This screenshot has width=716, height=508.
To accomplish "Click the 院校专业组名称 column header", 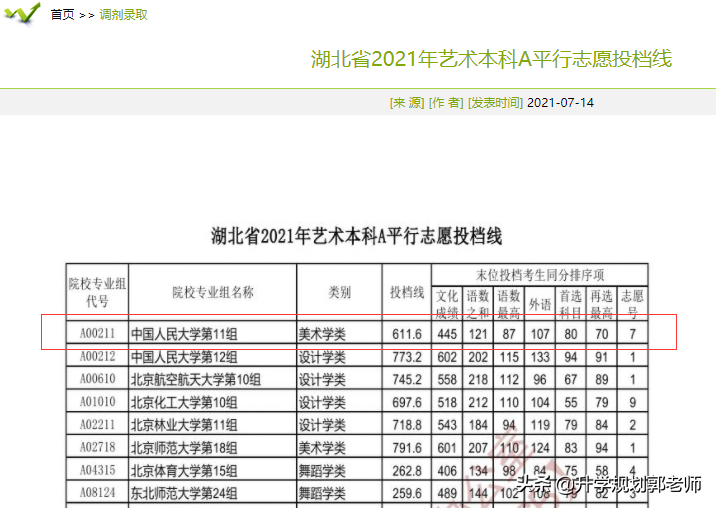I will 213,292.
